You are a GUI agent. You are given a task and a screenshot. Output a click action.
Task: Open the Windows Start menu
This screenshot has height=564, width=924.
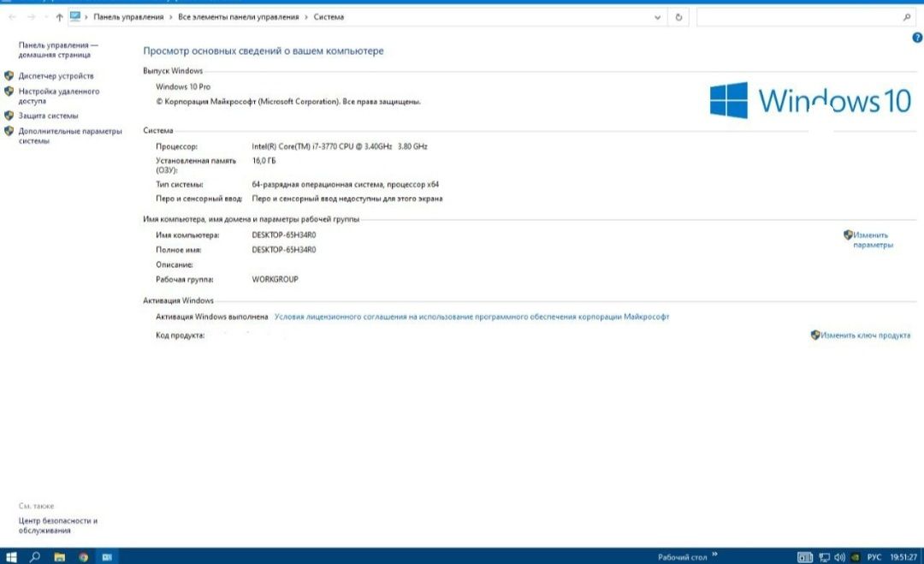click(x=11, y=556)
